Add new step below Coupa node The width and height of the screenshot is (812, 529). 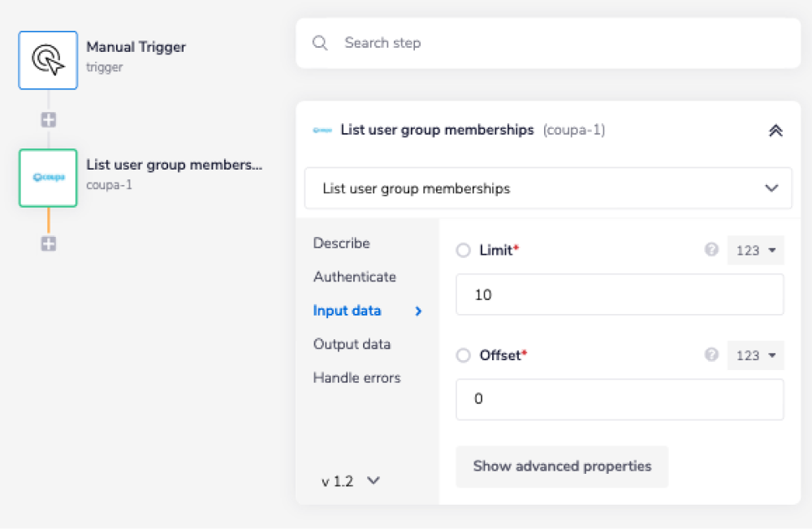pyautogui.click(x=49, y=243)
